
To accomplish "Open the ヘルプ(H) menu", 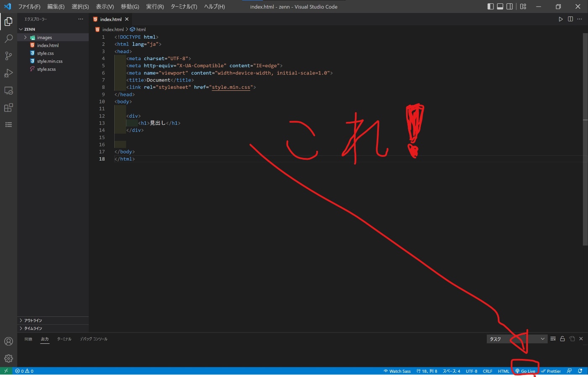I will point(214,7).
